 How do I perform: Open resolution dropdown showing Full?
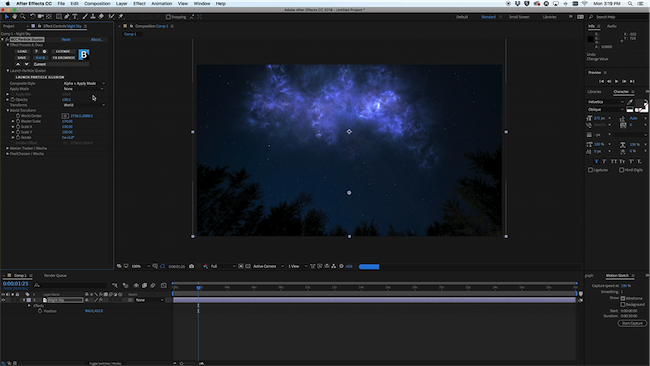click(x=223, y=266)
